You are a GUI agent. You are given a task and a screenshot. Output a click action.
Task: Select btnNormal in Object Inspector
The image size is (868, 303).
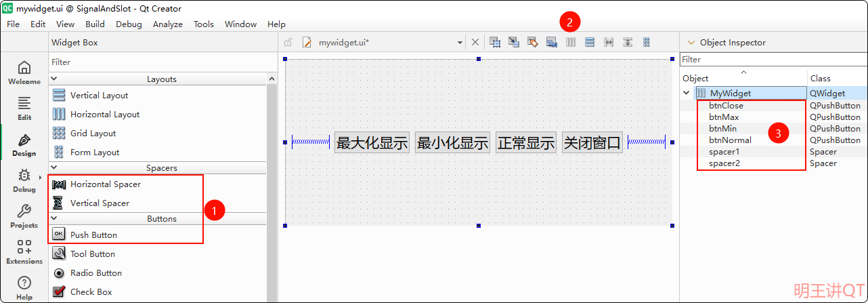coord(730,140)
